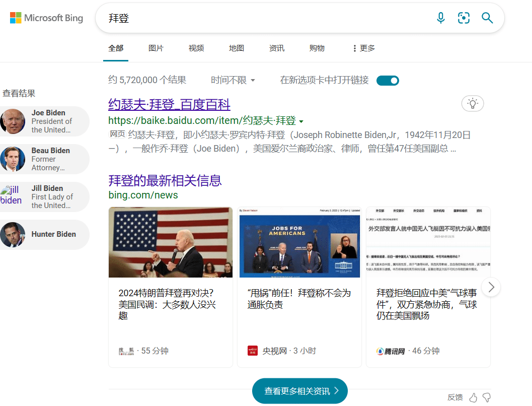Open the 更多 menu
The height and width of the screenshot is (406, 532).
click(x=364, y=48)
